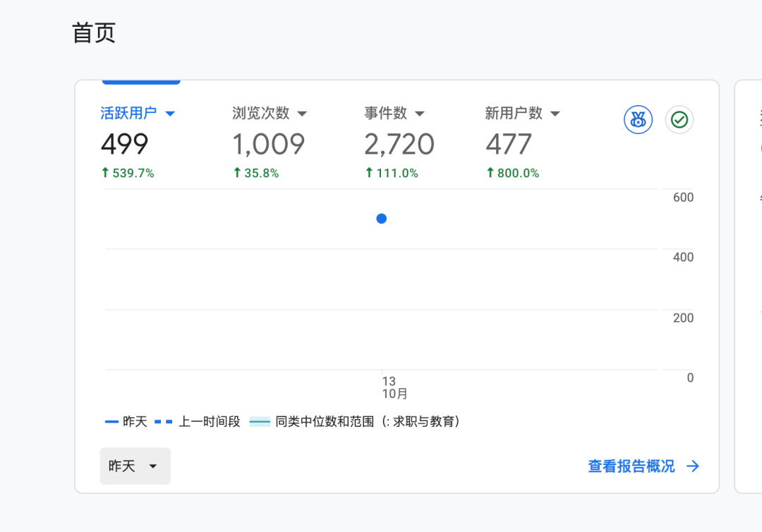This screenshot has width=762, height=532.
Task: Open the 昨天 date range dropdown
Action: (x=135, y=466)
